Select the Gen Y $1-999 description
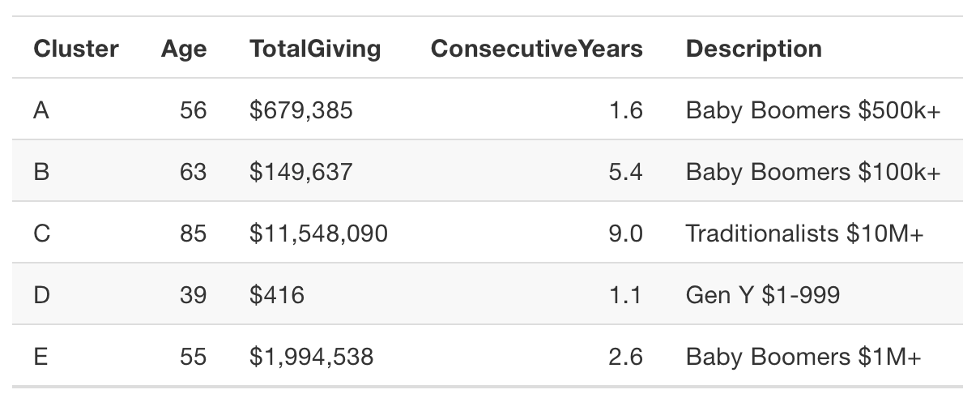 (762, 295)
